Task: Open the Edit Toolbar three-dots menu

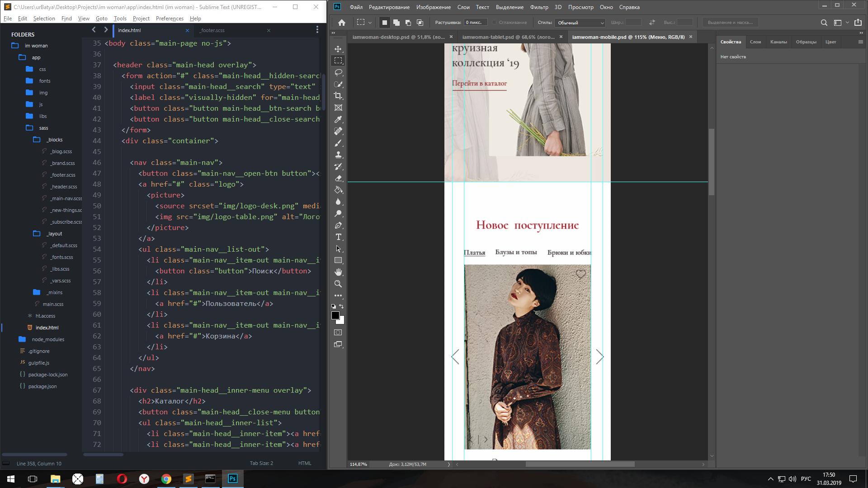Action: 338,296
